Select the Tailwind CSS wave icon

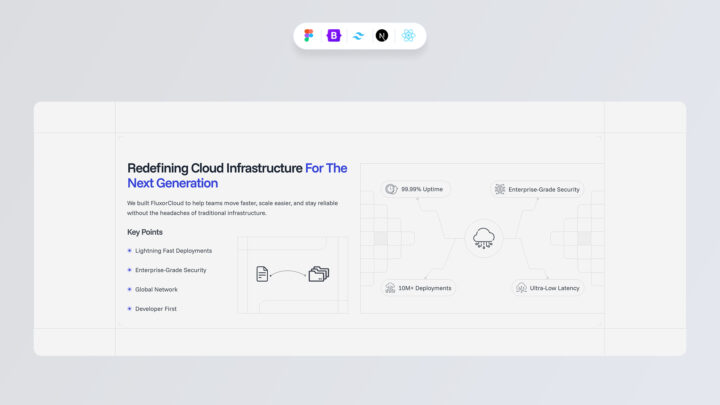[358, 35]
